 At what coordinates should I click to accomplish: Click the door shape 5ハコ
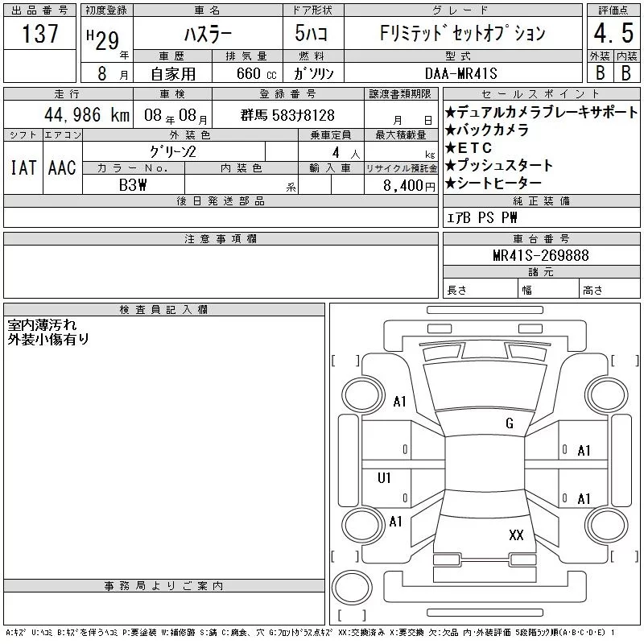click(x=312, y=33)
